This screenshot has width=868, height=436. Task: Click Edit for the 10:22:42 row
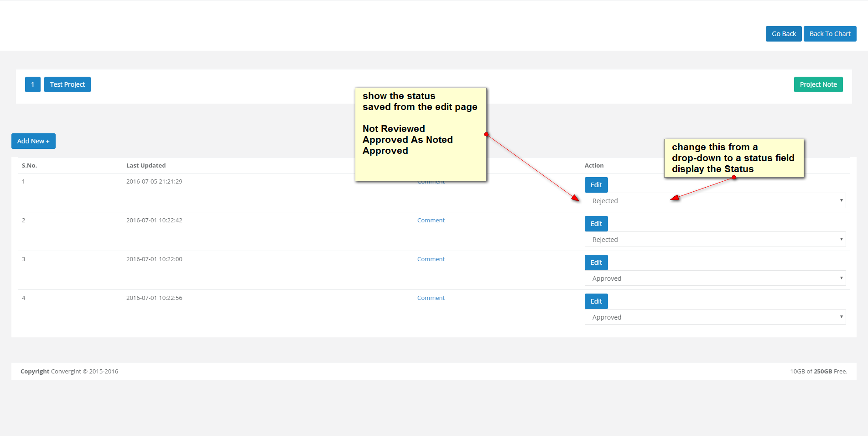596,224
